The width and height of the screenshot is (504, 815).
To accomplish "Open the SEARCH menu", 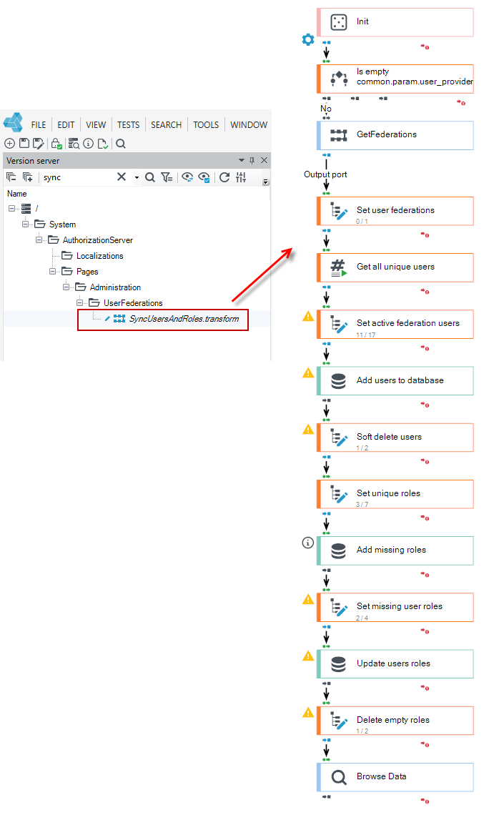I will (167, 124).
